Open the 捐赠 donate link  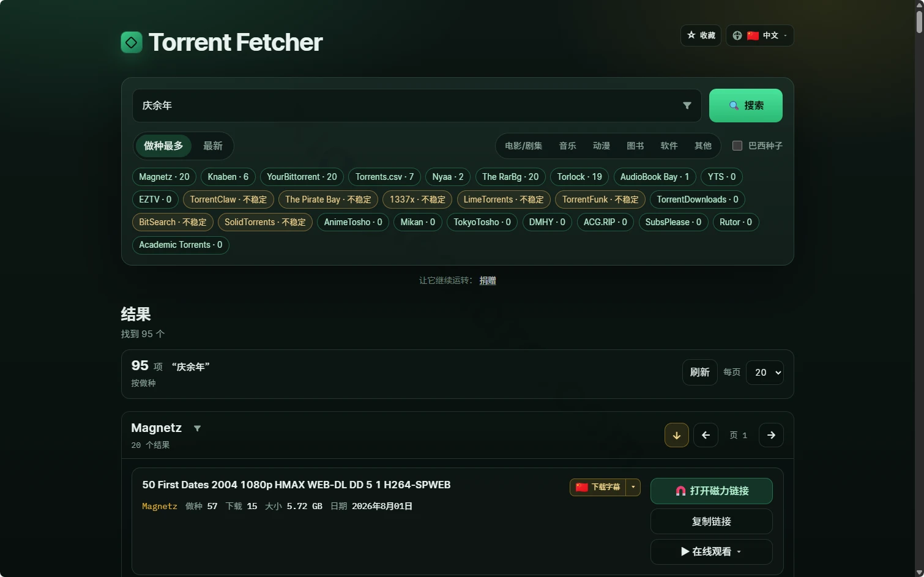coord(488,280)
